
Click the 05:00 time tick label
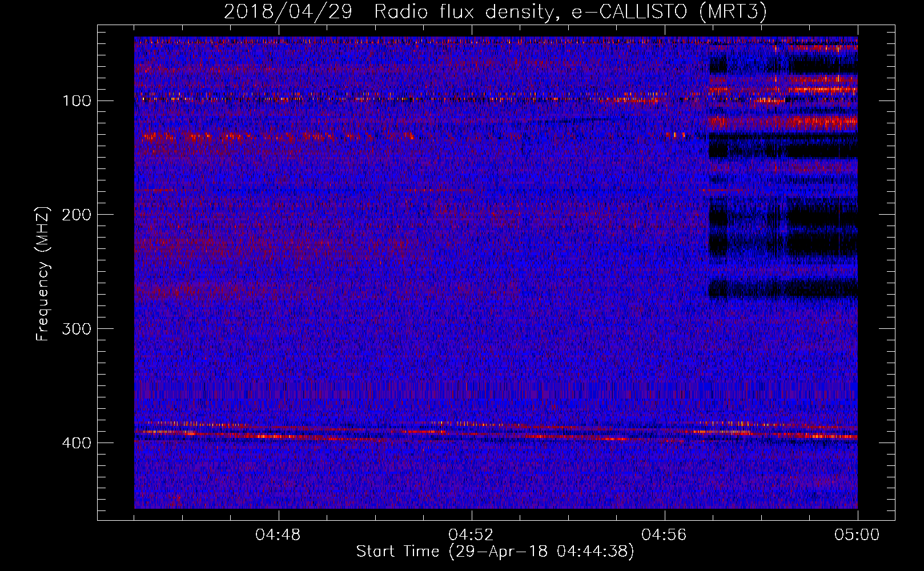click(857, 535)
